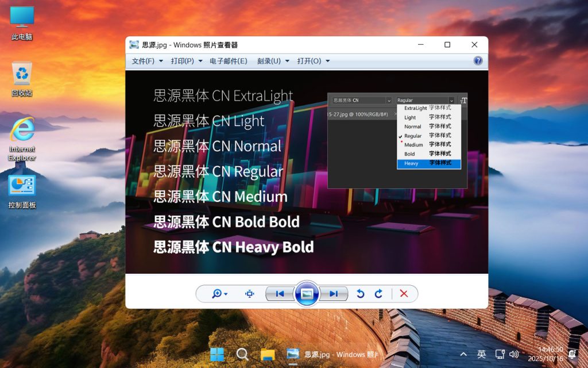
Task: Go to the previous image
Action: [x=280, y=293]
